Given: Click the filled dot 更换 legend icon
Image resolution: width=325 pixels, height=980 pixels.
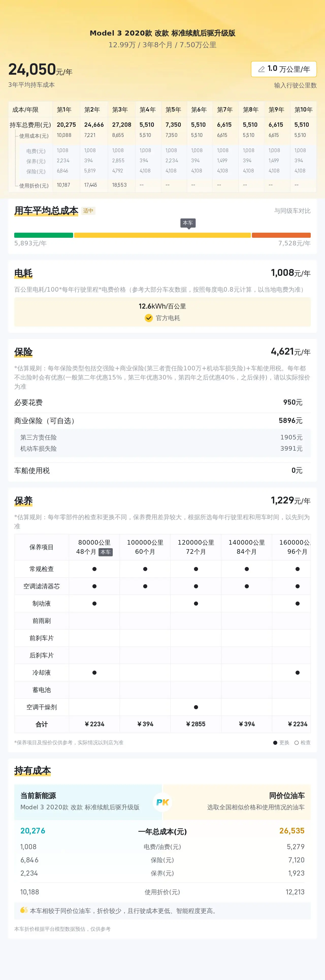Looking at the screenshot, I should click(275, 742).
